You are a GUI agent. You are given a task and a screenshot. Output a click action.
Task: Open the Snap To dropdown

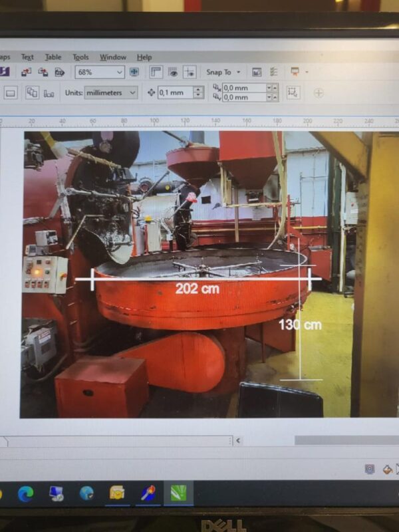[x=223, y=72]
